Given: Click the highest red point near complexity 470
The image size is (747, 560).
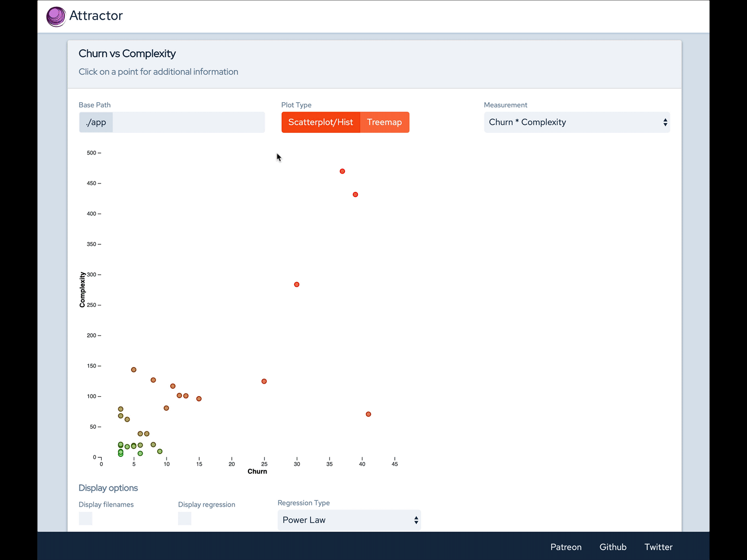Looking at the screenshot, I should coord(342,171).
